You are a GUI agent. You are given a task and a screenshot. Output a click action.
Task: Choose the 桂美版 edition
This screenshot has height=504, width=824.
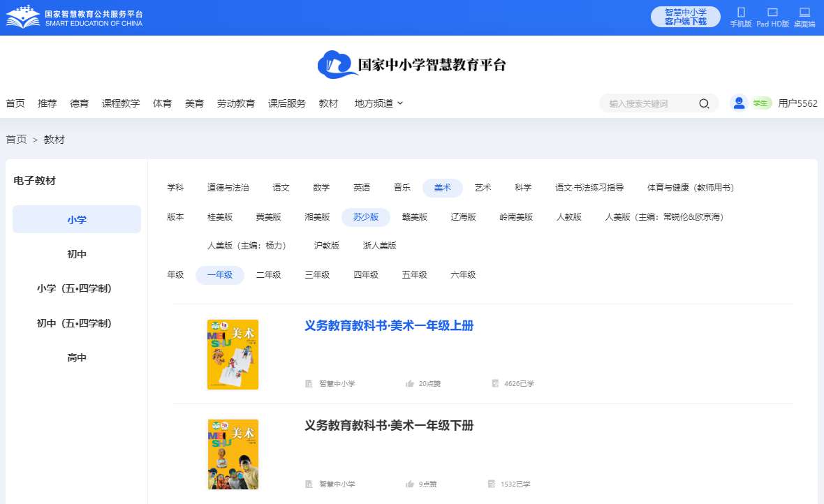click(x=220, y=217)
